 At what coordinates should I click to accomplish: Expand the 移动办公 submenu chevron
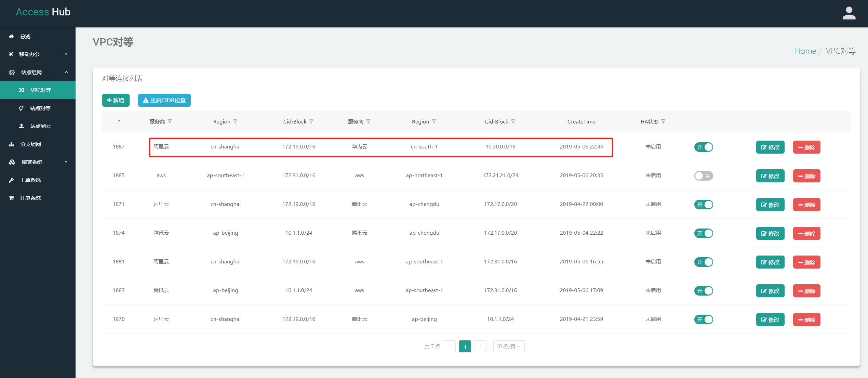pos(66,54)
